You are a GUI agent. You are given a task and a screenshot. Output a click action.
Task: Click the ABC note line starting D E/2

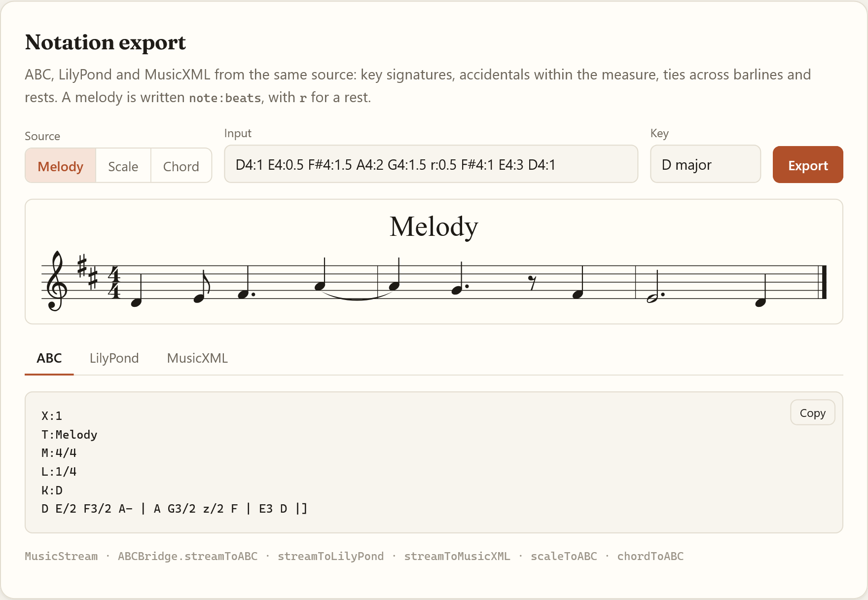click(x=175, y=509)
